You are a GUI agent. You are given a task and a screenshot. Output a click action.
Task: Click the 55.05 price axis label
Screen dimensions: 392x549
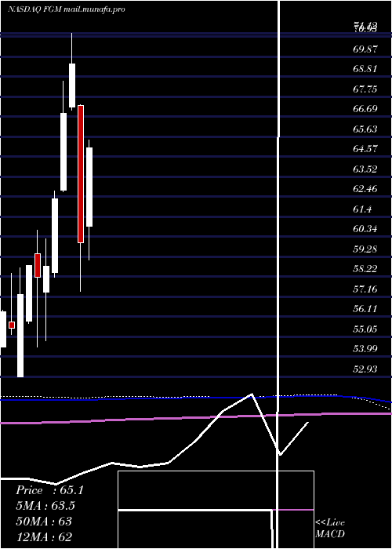(365, 329)
